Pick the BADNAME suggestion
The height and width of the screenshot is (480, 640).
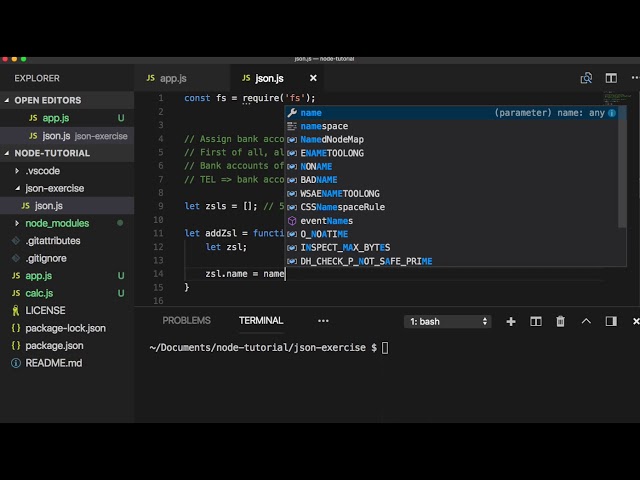[451, 180]
